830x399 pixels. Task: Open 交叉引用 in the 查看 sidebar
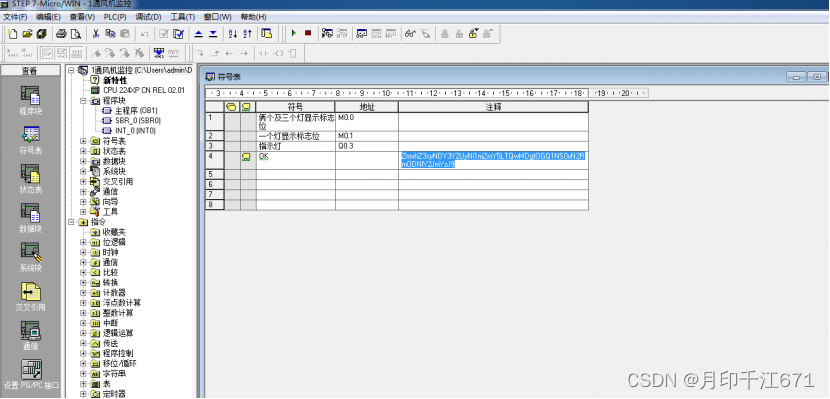[x=31, y=297]
